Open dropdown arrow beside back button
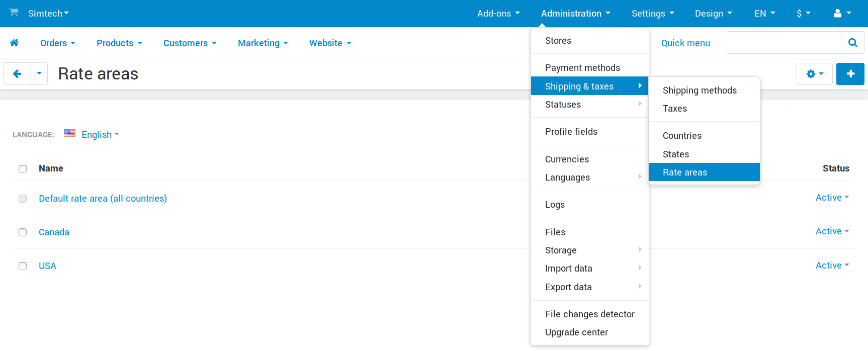Screen dimensions: 868x351 tap(39, 74)
